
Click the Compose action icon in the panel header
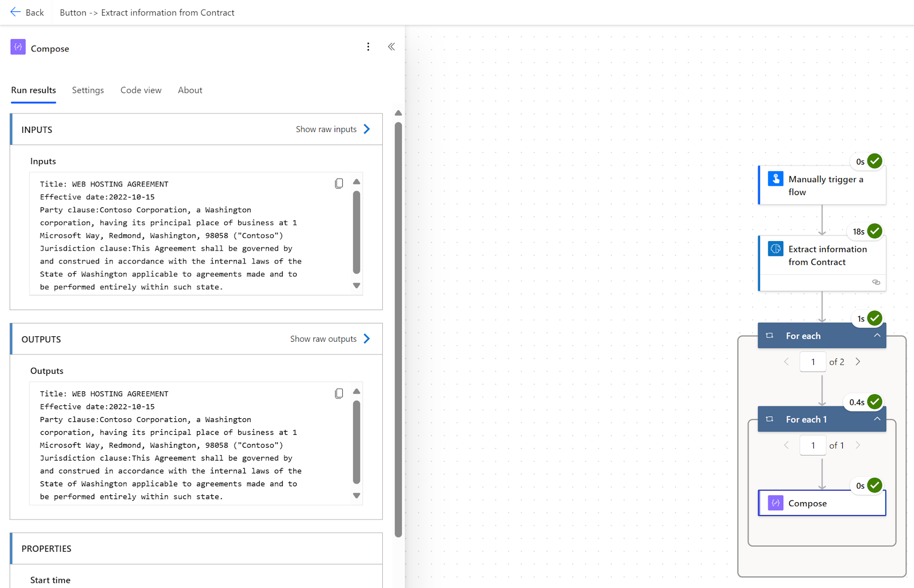click(18, 48)
